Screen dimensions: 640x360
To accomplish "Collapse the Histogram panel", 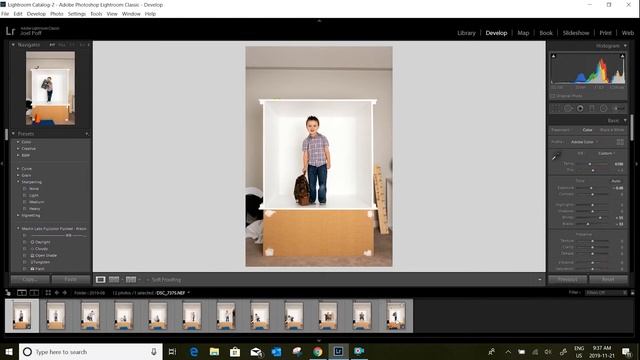I will point(625,46).
